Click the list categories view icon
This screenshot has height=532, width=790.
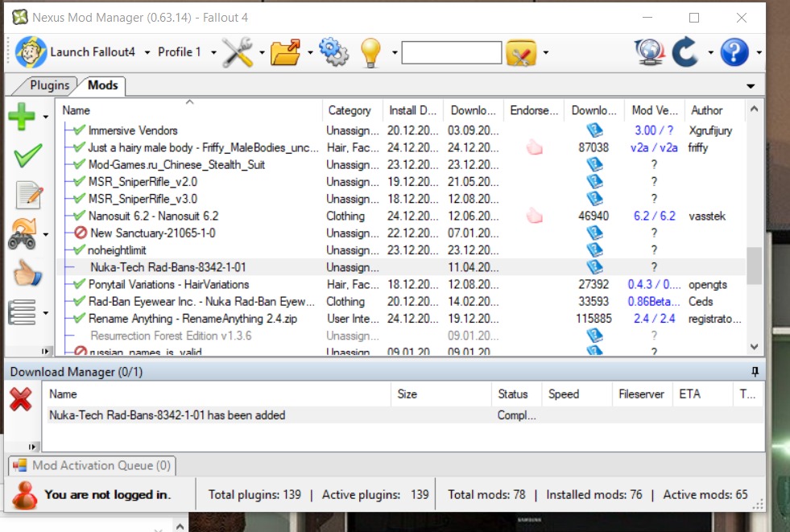click(23, 312)
